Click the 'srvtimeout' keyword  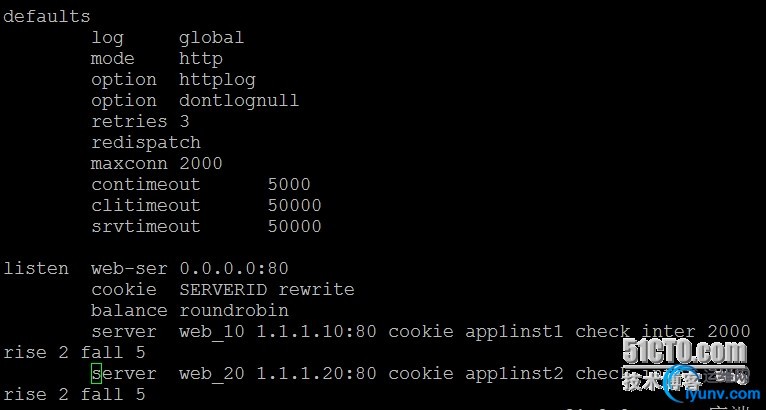point(146,227)
